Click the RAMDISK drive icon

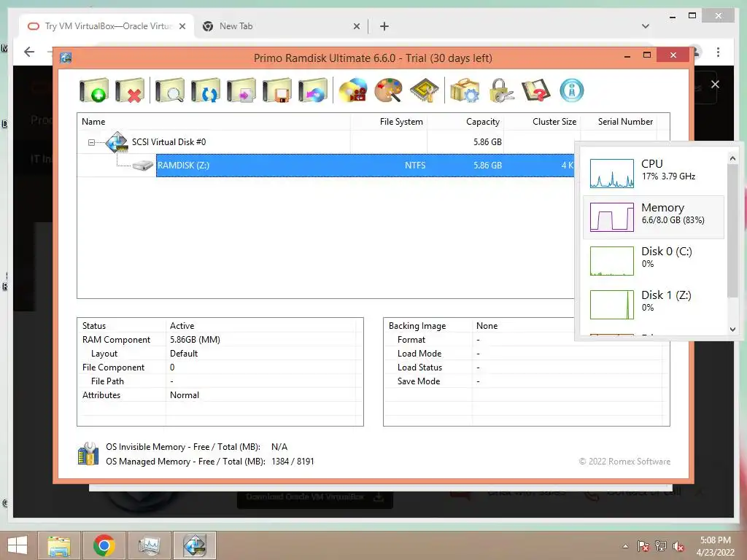142,166
